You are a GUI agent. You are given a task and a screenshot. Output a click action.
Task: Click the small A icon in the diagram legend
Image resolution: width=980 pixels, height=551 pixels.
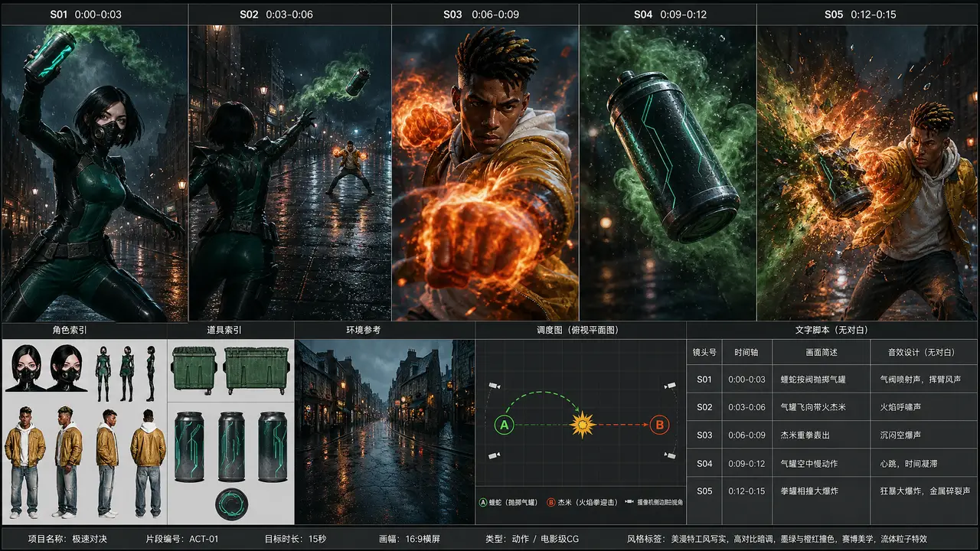(x=483, y=503)
